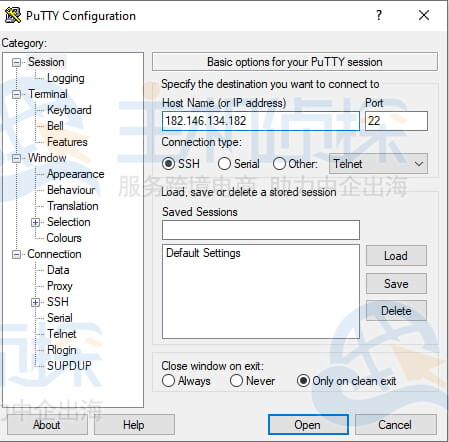Image resolution: width=449 pixels, height=442 pixels.
Task: Open the Data category
Action: pos(58,270)
